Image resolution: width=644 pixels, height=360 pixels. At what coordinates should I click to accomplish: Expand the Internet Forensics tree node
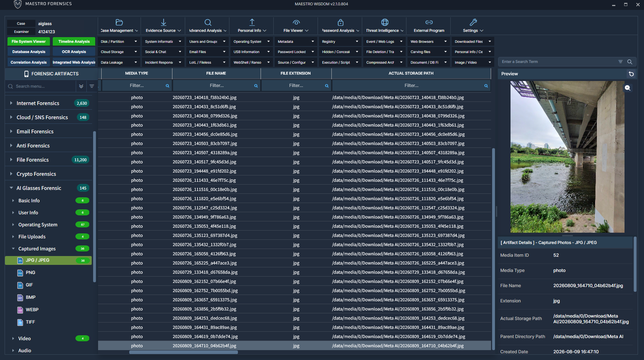[x=11, y=103]
